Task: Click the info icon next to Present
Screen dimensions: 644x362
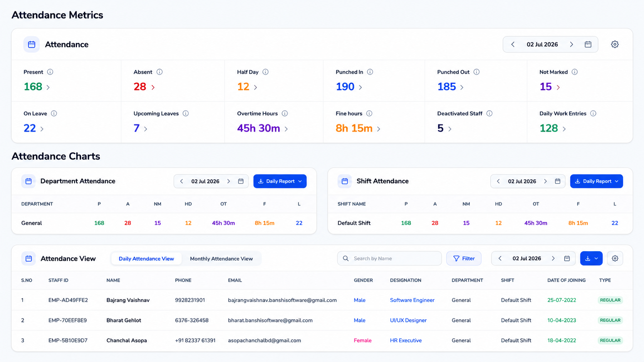Action: (x=50, y=72)
